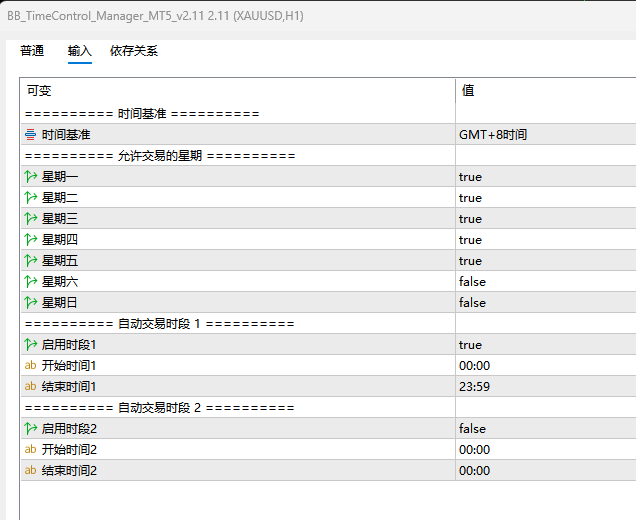The height and width of the screenshot is (520, 636).
Task: Select the 星期三 parameter name
Action: 60,219
